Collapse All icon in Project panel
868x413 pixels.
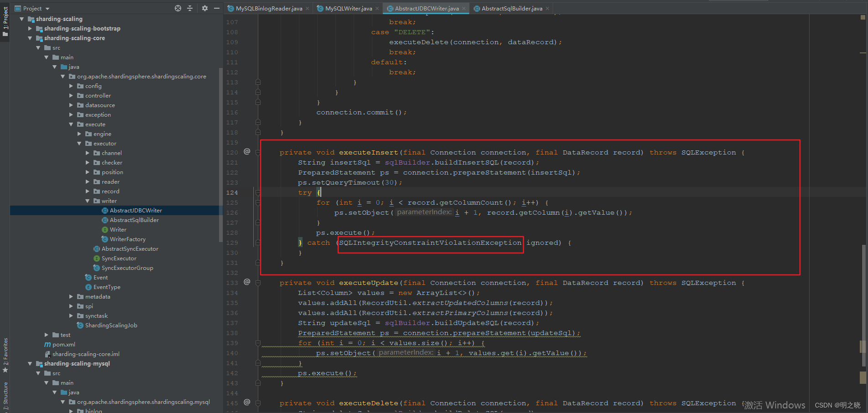point(190,8)
